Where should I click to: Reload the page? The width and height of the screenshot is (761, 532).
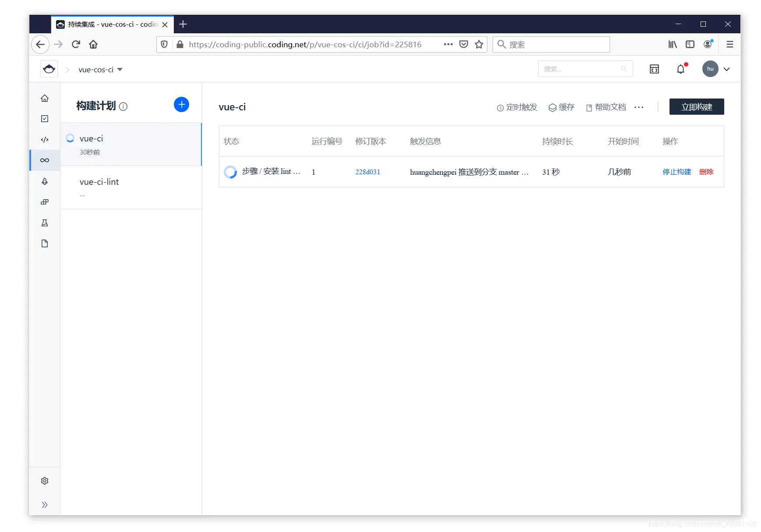pos(76,44)
